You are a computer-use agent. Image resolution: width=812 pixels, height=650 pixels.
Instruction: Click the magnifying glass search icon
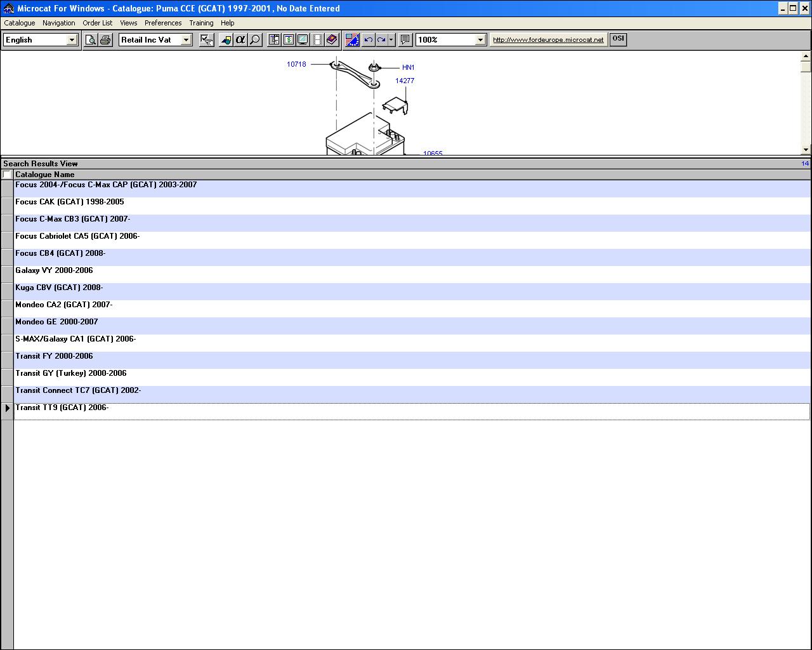coord(255,40)
